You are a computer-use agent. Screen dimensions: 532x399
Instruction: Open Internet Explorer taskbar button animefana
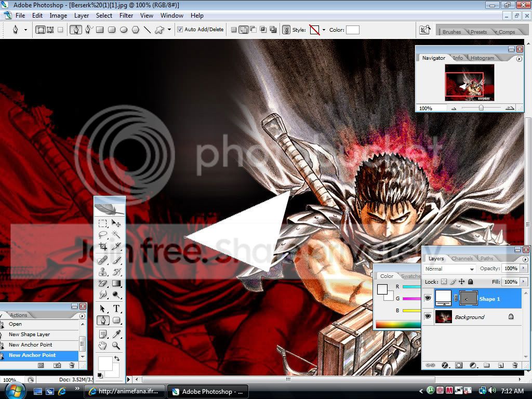125,391
